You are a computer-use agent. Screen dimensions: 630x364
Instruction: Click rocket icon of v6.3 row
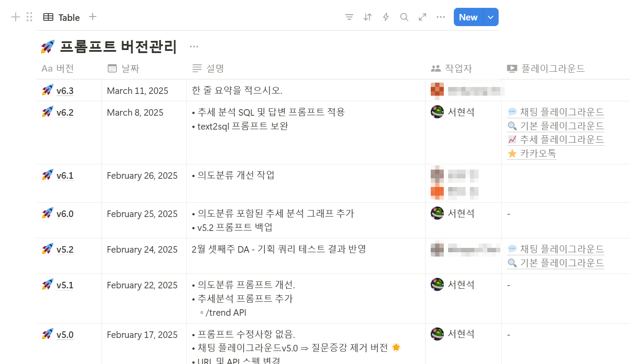pyautogui.click(x=47, y=90)
